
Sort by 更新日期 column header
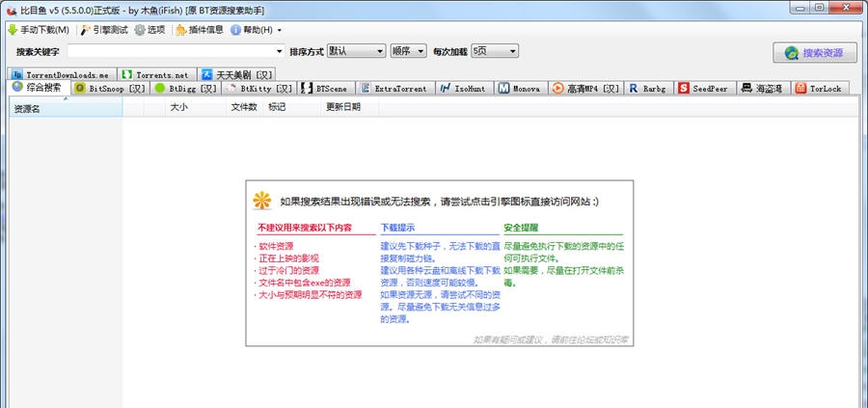tap(350, 107)
